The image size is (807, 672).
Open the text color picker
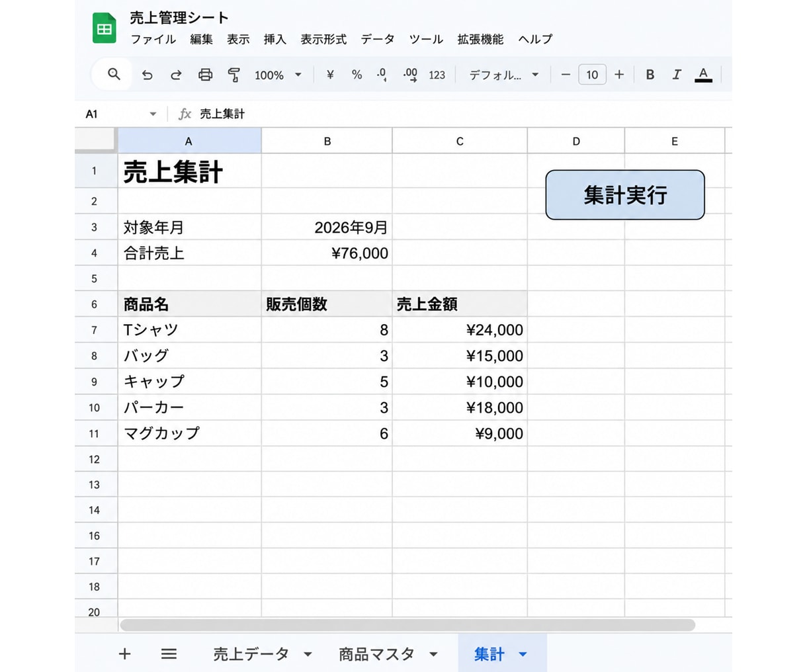pos(703,75)
